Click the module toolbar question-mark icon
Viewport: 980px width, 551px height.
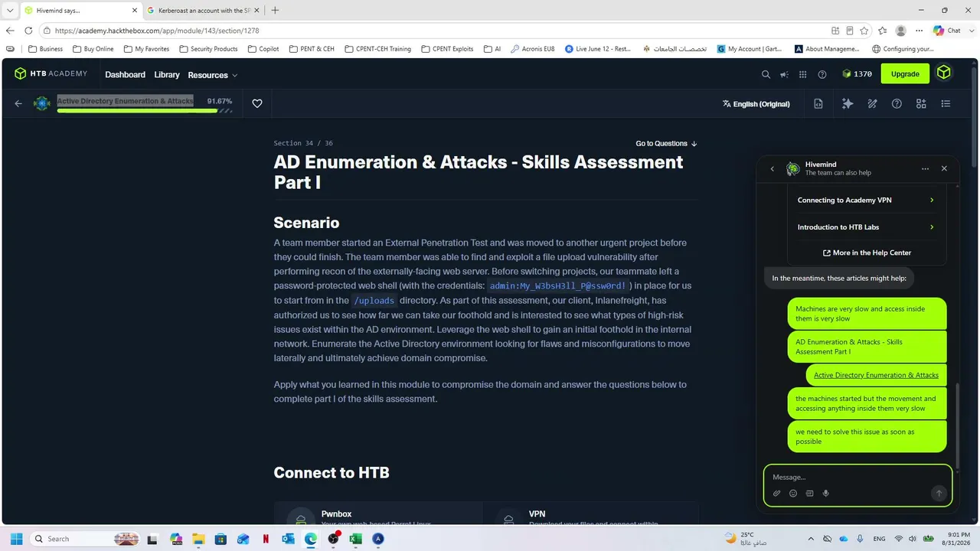pyautogui.click(x=897, y=103)
